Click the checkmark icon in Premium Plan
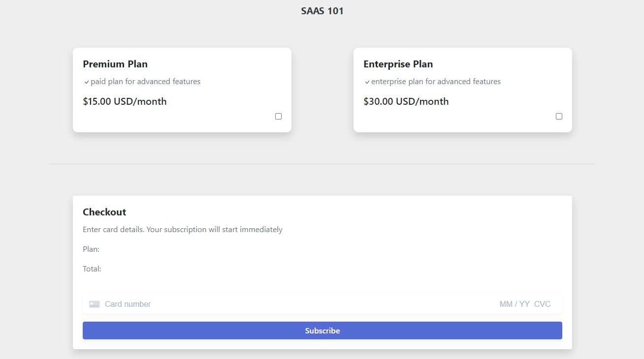 point(87,82)
